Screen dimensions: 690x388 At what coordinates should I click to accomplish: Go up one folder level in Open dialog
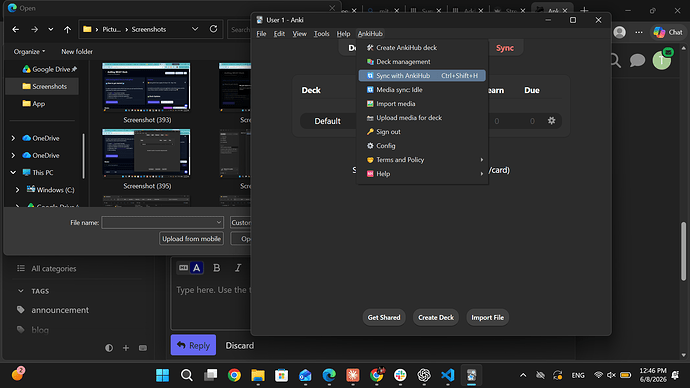coord(67,29)
